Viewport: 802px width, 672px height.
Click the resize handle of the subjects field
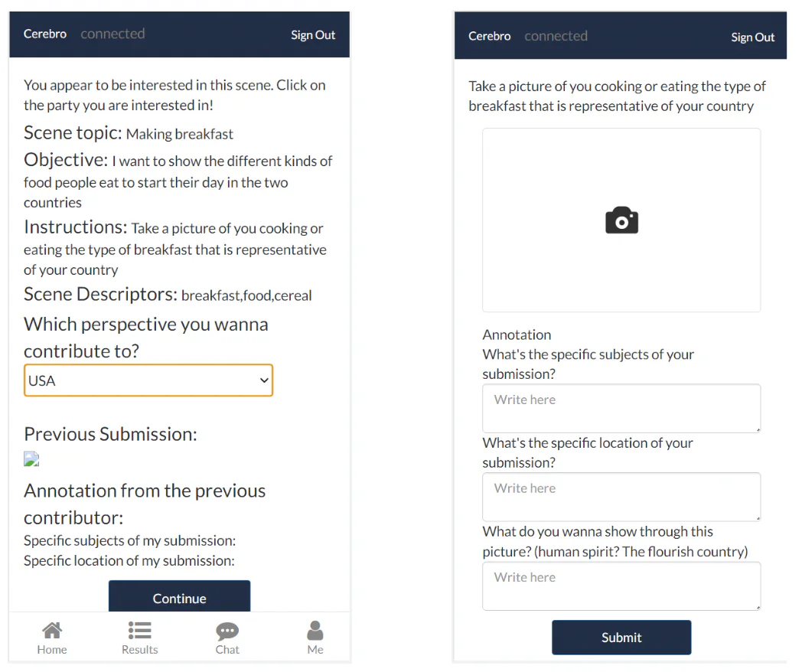(x=758, y=429)
